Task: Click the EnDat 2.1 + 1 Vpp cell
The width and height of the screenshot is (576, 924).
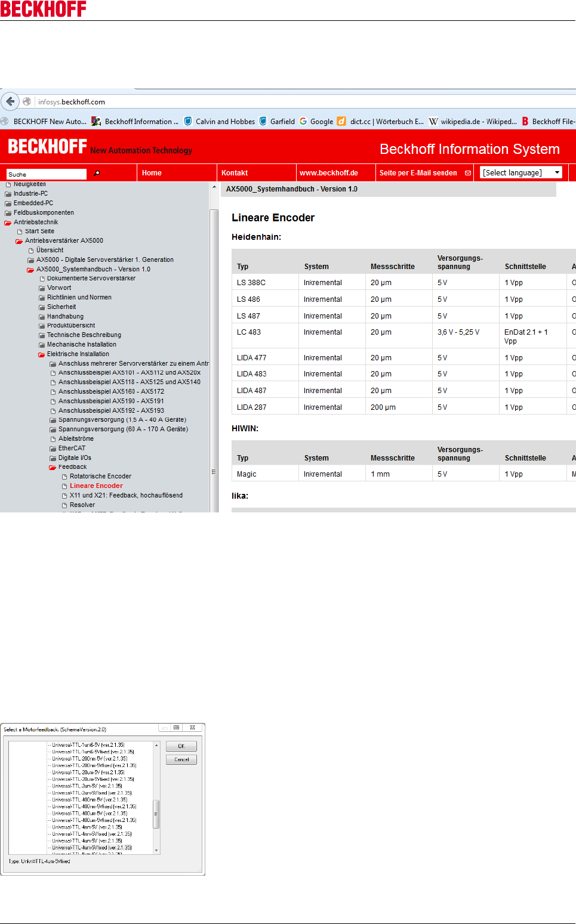Action: 532,336
